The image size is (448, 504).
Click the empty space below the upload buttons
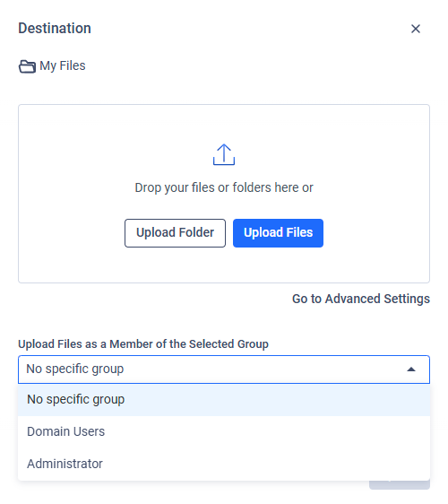click(x=224, y=265)
